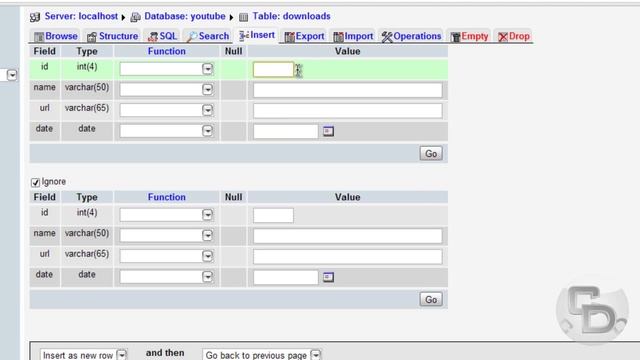Viewport: 640px width, 360px height.
Task: Click the Table: downloads breadcrumb link
Action: click(x=291, y=16)
